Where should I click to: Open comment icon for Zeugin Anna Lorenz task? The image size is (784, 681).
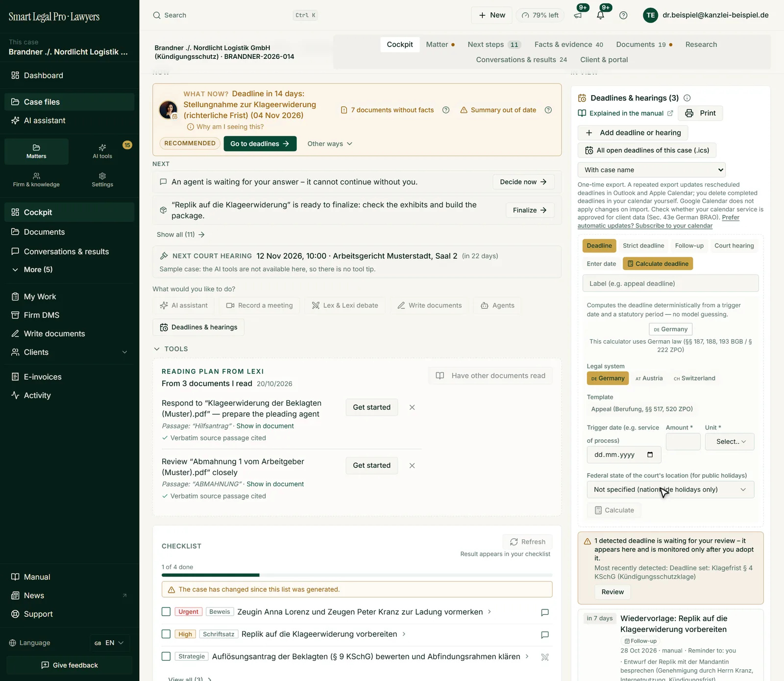tap(544, 612)
